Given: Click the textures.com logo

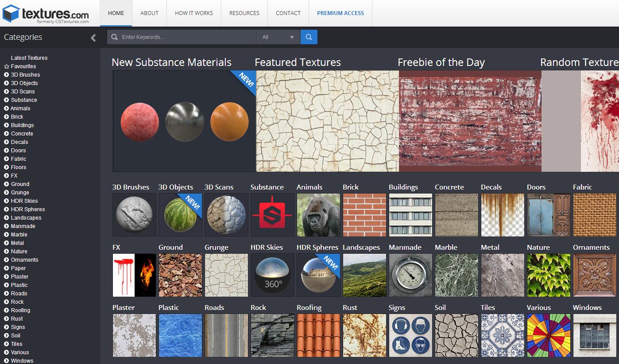Looking at the screenshot, I should 46,13.
